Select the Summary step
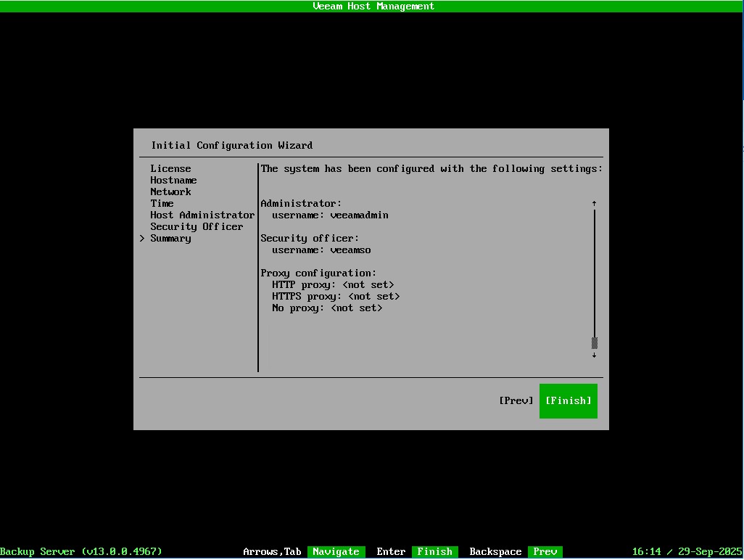Viewport: 744px width, 560px height. click(x=170, y=239)
